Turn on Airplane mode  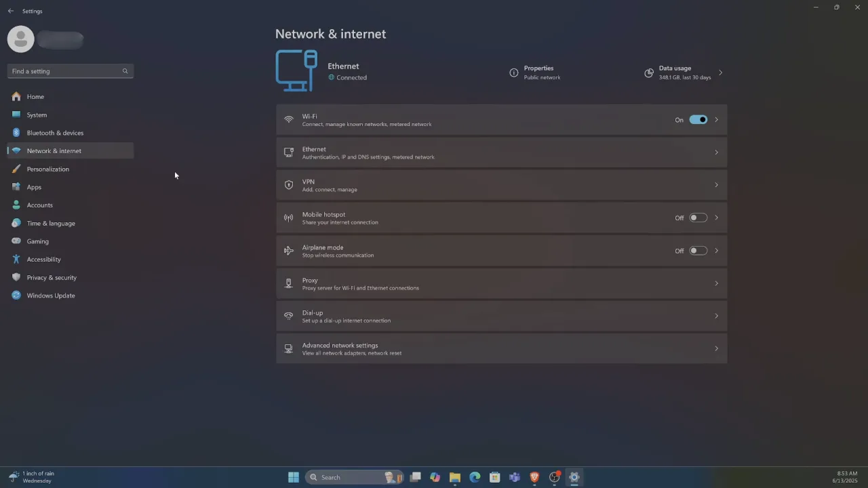[698, 250]
